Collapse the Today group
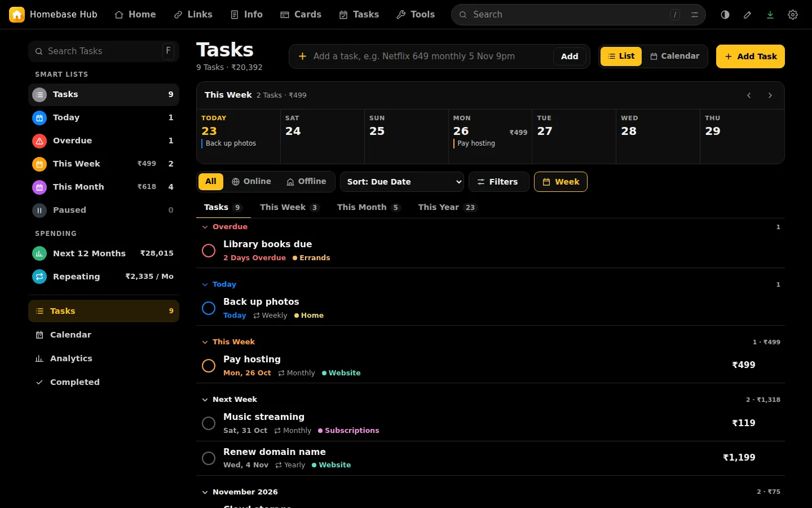 (x=205, y=284)
